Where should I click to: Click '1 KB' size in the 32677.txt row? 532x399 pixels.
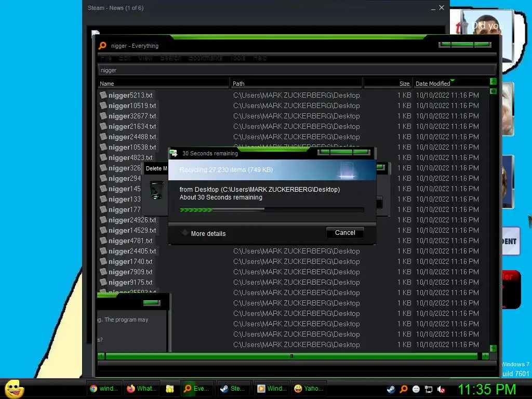[404, 116]
